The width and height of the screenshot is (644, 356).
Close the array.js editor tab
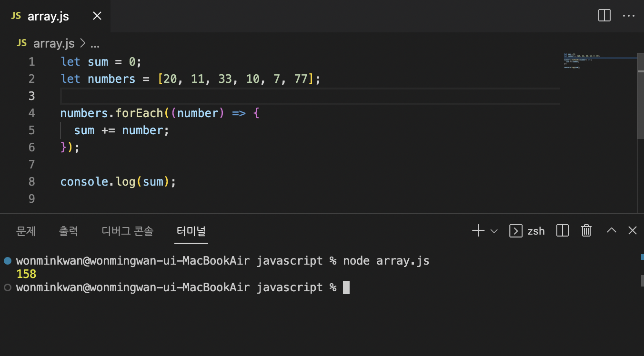tap(97, 16)
